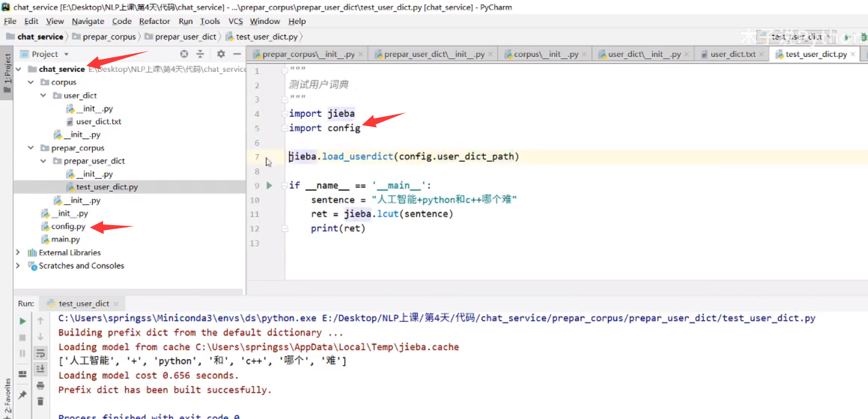Fold the docstring at line 1
Viewport: 868px width, 419px height.
(x=285, y=71)
